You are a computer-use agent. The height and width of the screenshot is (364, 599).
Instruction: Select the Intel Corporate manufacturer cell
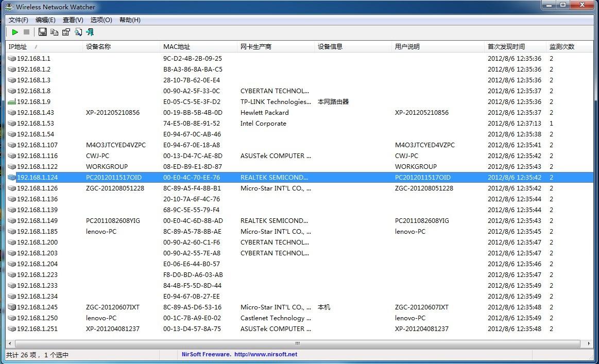[x=263, y=124]
